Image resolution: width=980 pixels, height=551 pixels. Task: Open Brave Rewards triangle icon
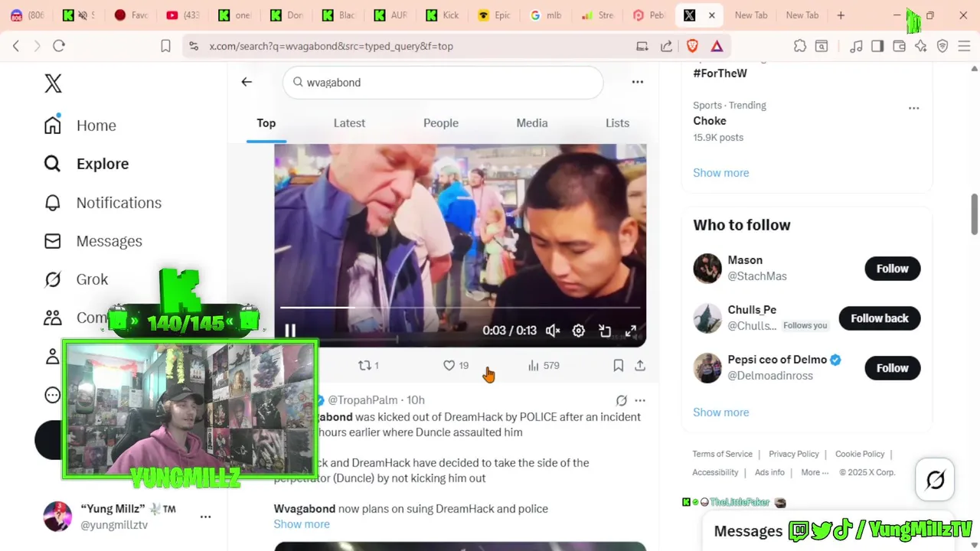[717, 46]
